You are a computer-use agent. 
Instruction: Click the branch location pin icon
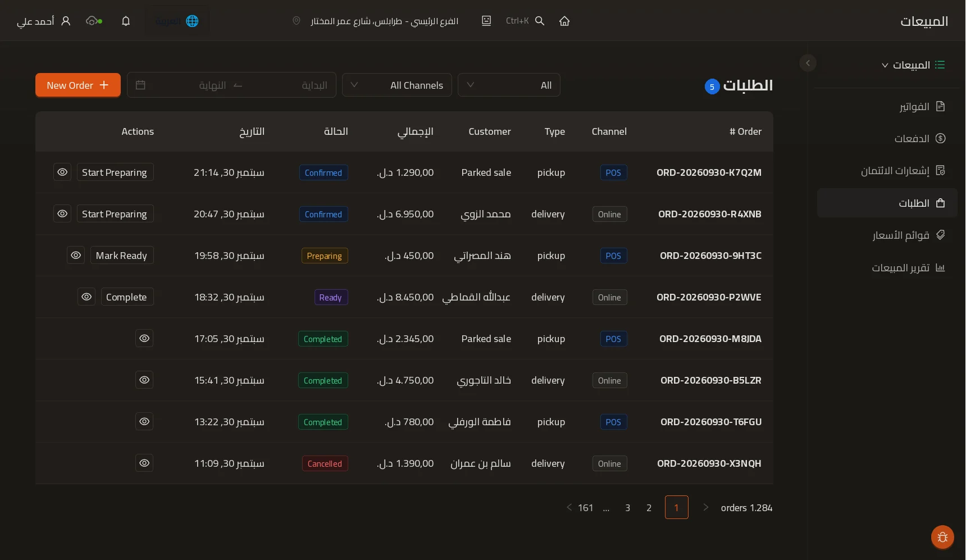(297, 21)
